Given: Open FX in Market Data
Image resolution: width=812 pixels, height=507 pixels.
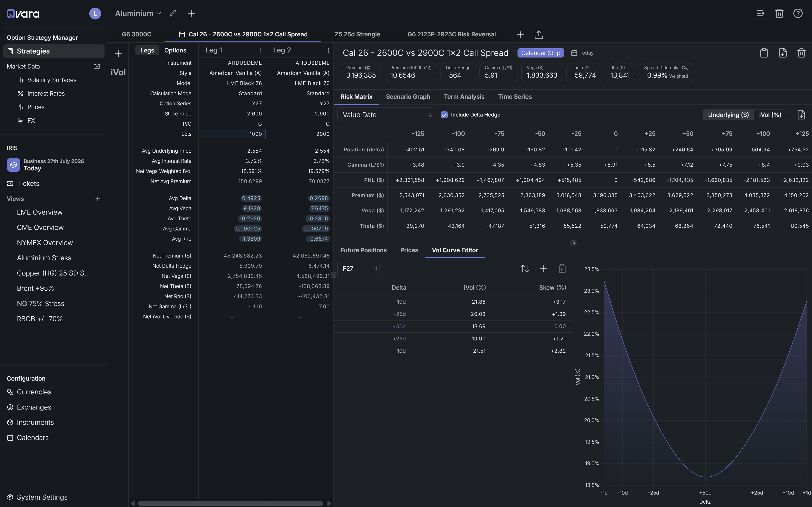Looking at the screenshot, I should (x=31, y=121).
